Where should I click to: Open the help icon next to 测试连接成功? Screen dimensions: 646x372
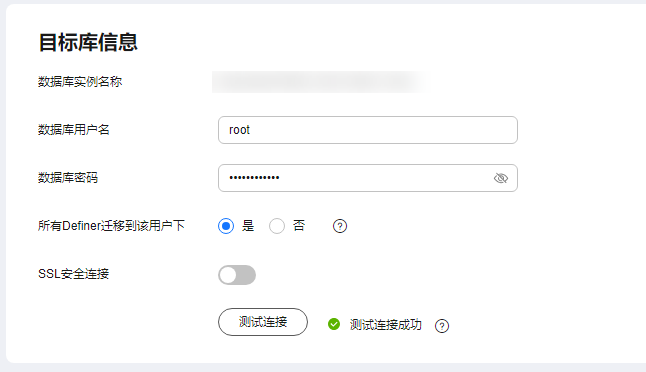tap(442, 326)
